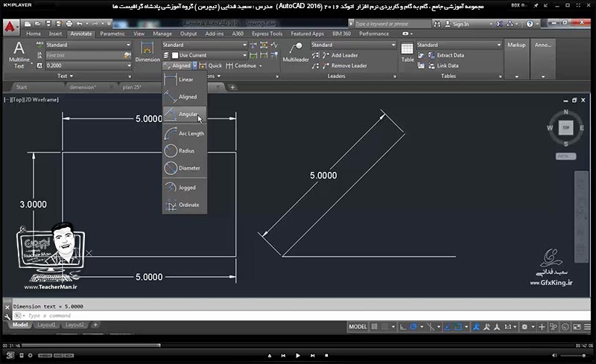596x364 pixels.
Task: Click the large Dimension tool button
Action: click(x=148, y=52)
